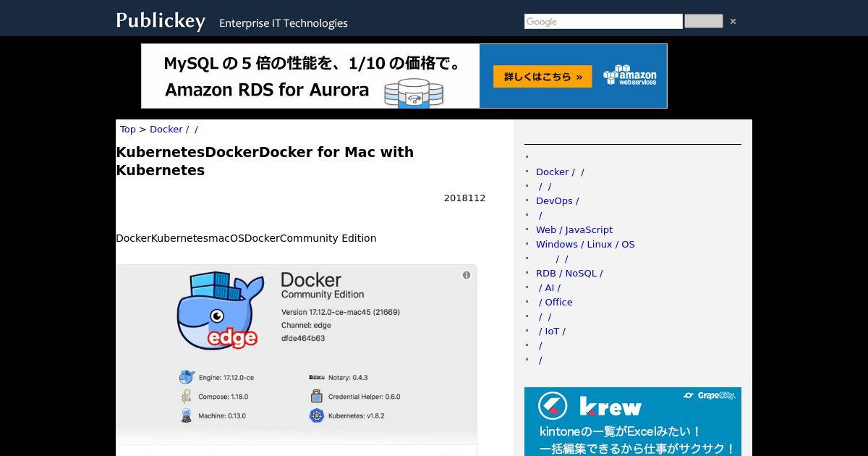Click the Compose 1.18.0 icon
The width and height of the screenshot is (868, 456).
[187, 397]
